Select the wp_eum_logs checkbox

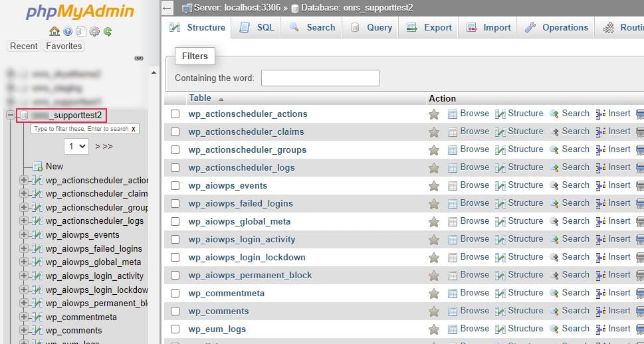point(175,329)
